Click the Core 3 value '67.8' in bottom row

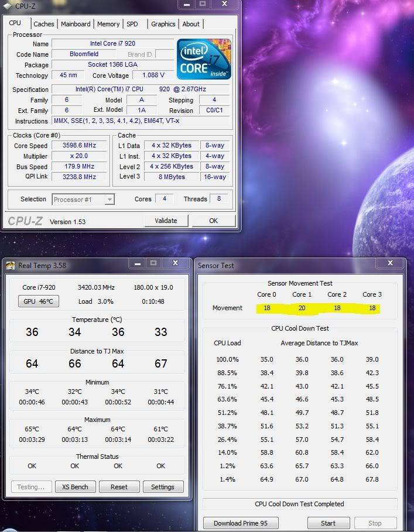(372, 479)
